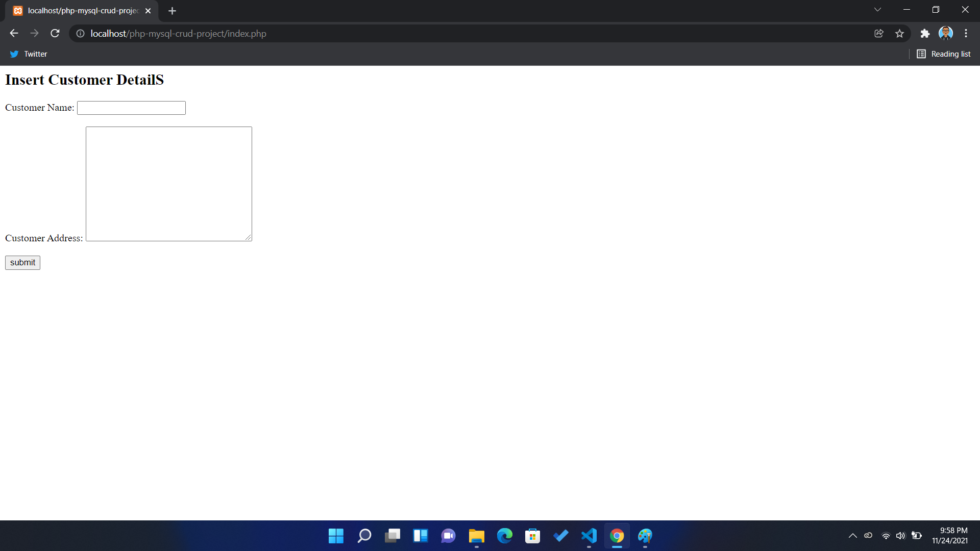Open the Twitter bookmark link
The image size is (980, 551).
coord(28,54)
